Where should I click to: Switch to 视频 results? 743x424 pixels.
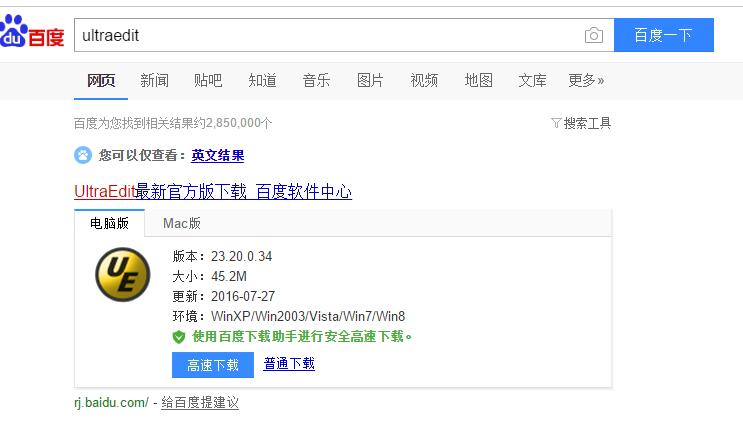(424, 81)
